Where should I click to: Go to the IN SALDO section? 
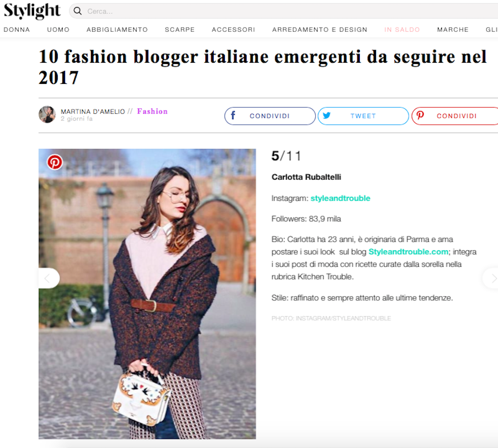pyautogui.click(x=402, y=29)
